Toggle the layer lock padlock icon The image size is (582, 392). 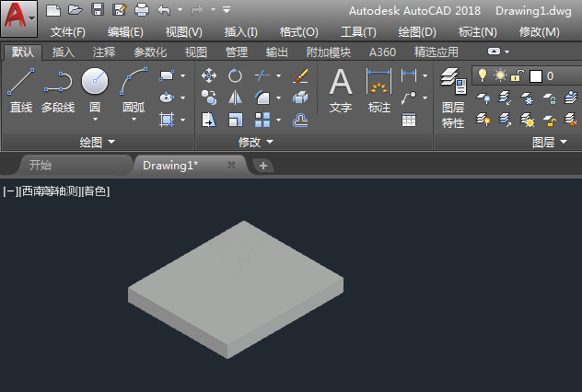(518, 75)
